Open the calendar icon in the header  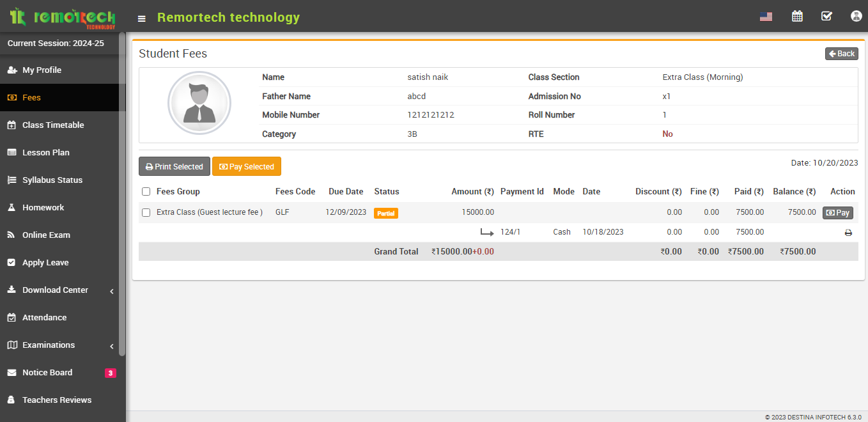pos(797,16)
